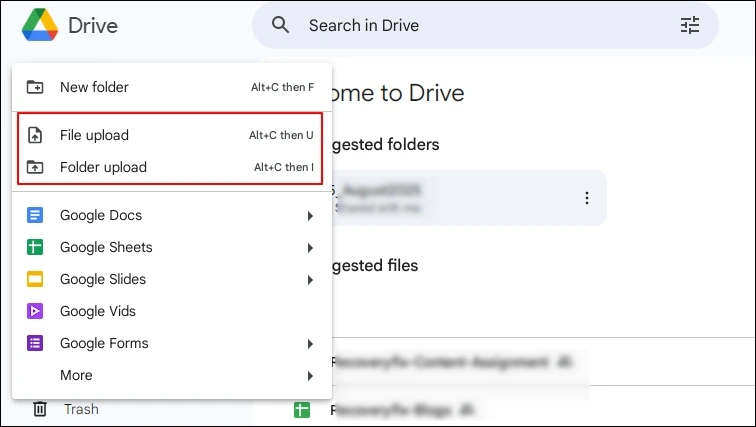The image size is (756, 427).
Task: Click the Trash bin icon
Action: click(40, 409)
